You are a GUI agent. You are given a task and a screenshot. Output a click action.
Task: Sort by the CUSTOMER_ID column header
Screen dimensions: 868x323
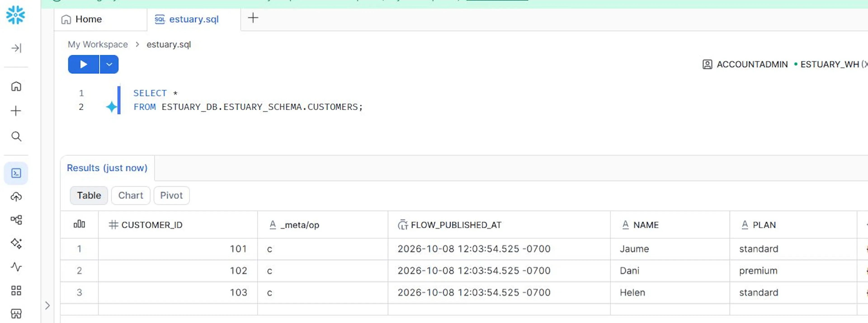click(x=178, y=225)
